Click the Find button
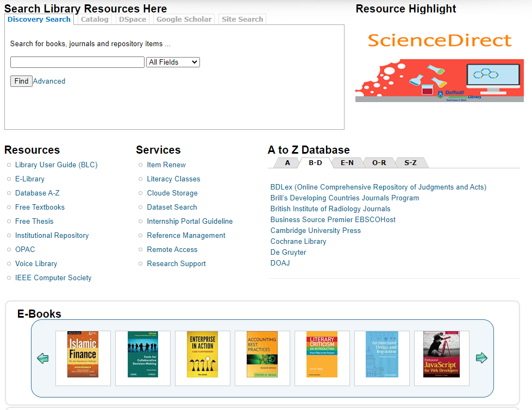Viewport: 532px width, 410px height. coord(21,81)
